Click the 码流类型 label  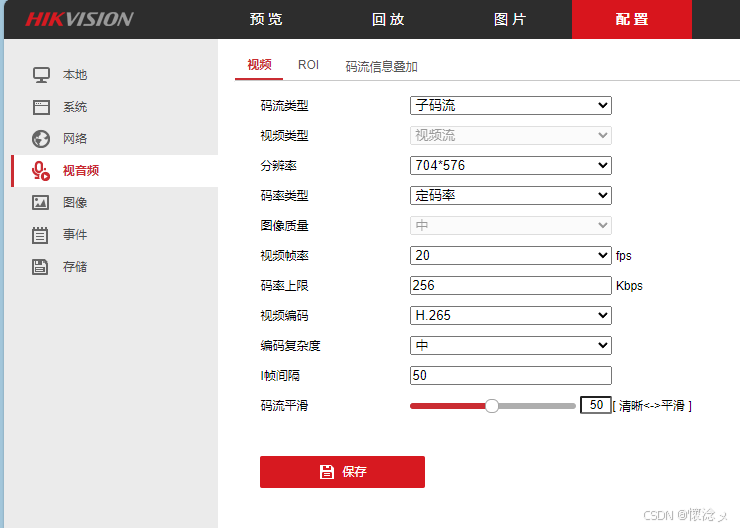click(285, 106)
